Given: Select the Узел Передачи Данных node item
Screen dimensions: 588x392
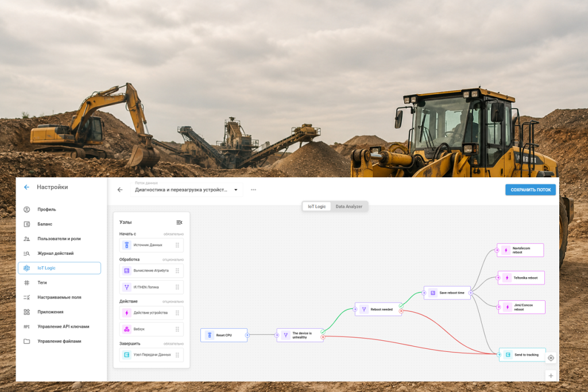Looking at the screenshot, I should (x=152, y=355).
